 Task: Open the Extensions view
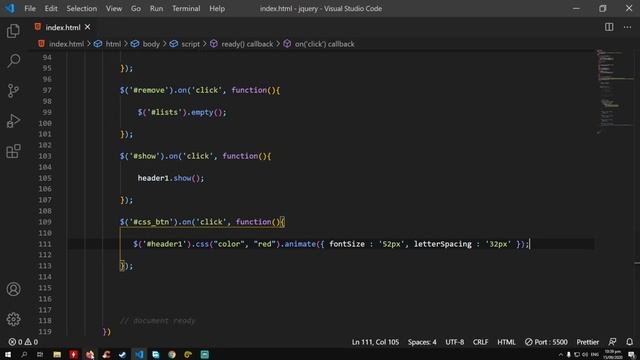(x=13, y=151)
